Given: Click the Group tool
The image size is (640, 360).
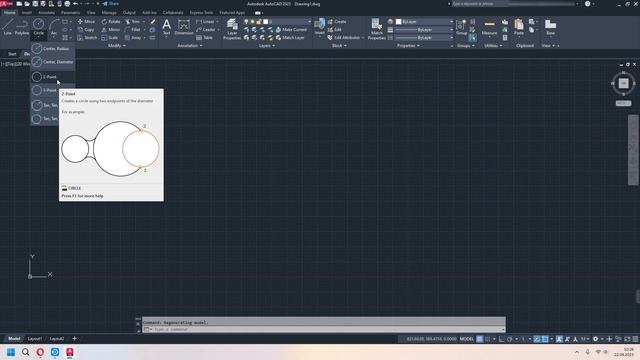Looking at the screenshot, I should tap(461, 27).
